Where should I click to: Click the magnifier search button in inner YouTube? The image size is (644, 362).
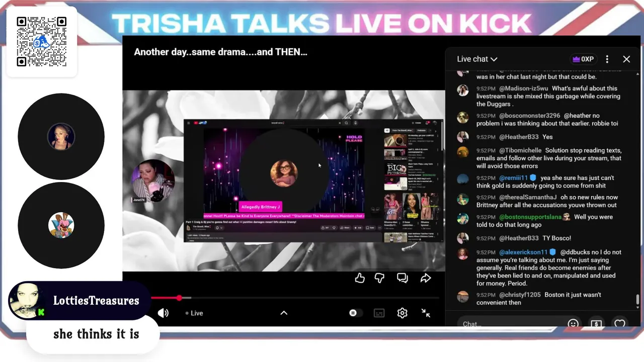(x=346, y=123)
